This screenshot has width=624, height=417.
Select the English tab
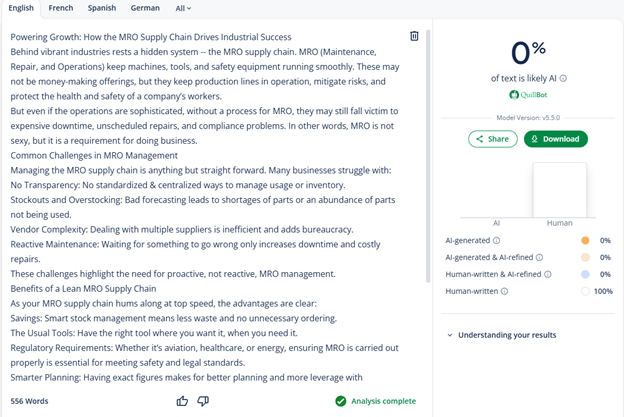pos(21,8)
